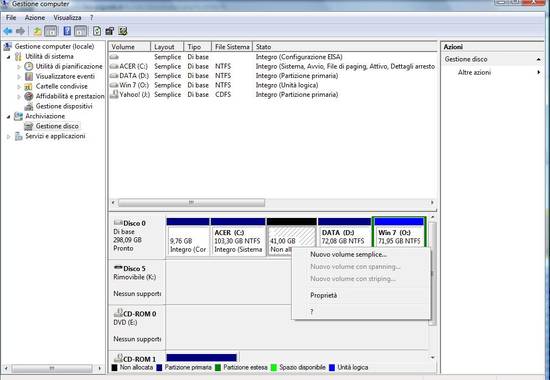Viewport: 550px width, 380px height.
Task: Choose the ? entry in context menu
Action: (x=361, y=312)
